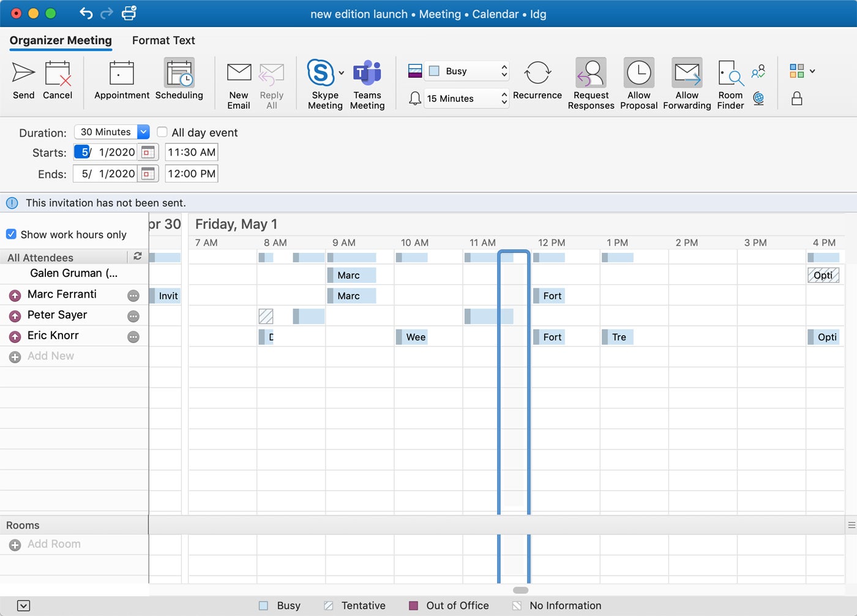The height and width of the screenshot is (616, 857).
Task: Open Eric Knorr options button
Action: click(x=133, y=337)
